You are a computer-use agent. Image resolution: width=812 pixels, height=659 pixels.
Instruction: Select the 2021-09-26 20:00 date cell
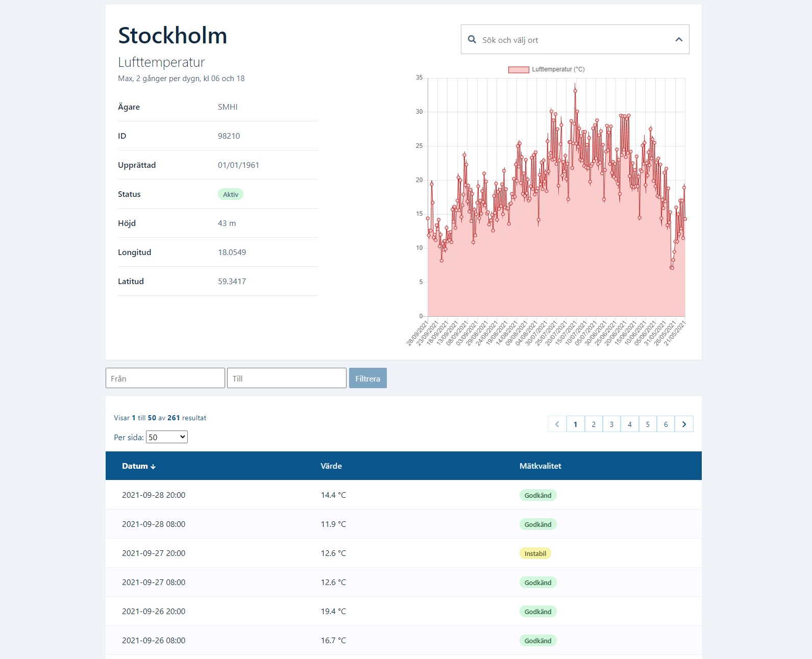click(154, 611)
